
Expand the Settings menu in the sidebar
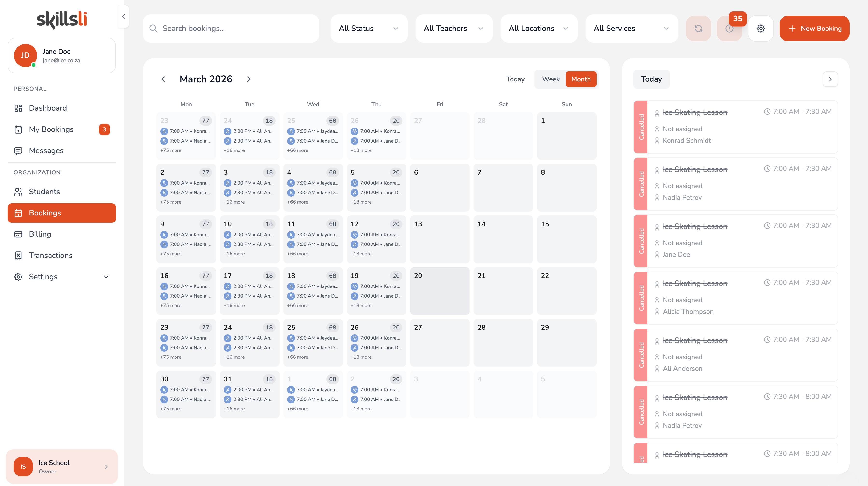coord(43,277)
